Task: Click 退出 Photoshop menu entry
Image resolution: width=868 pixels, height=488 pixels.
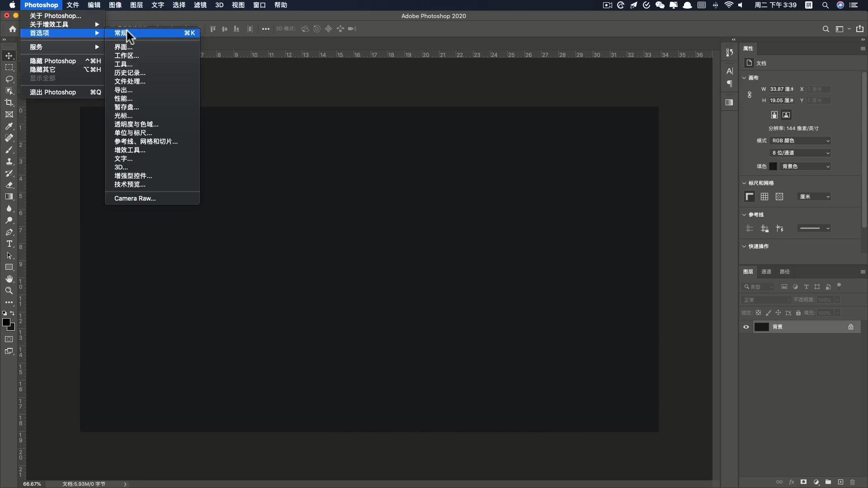Action: click(x=53, y=92)
